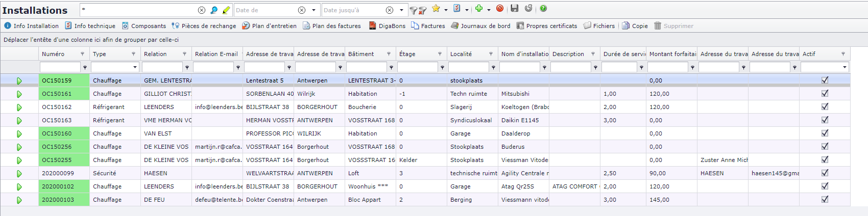Viewport: 868px width, 216px height.
Task: Click the green plus add icon
Action: coord(478,8)
